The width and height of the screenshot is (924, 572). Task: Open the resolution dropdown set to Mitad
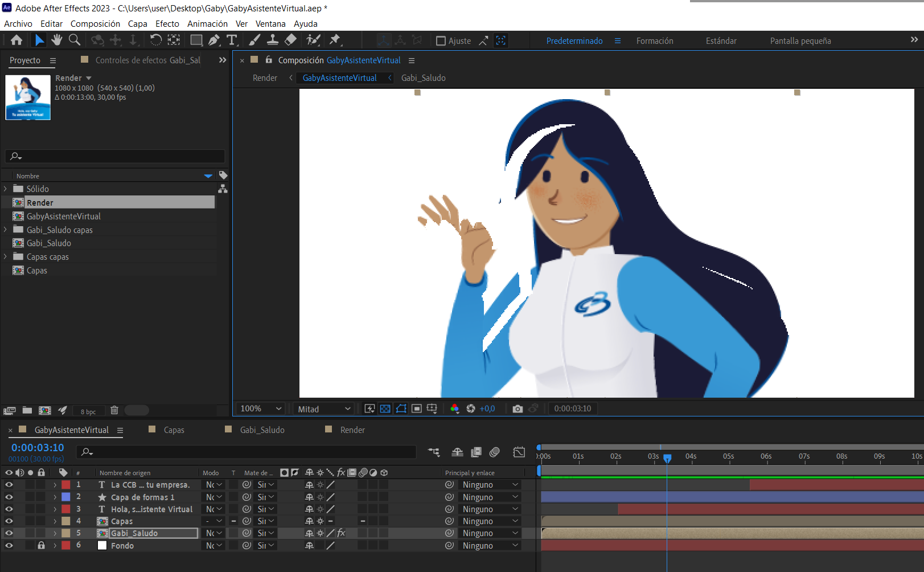[322, 408]
